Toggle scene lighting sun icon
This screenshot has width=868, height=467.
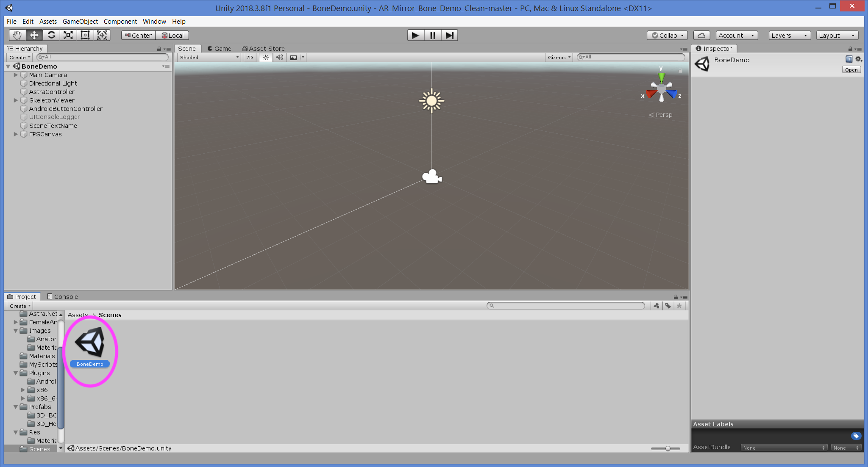266,57
